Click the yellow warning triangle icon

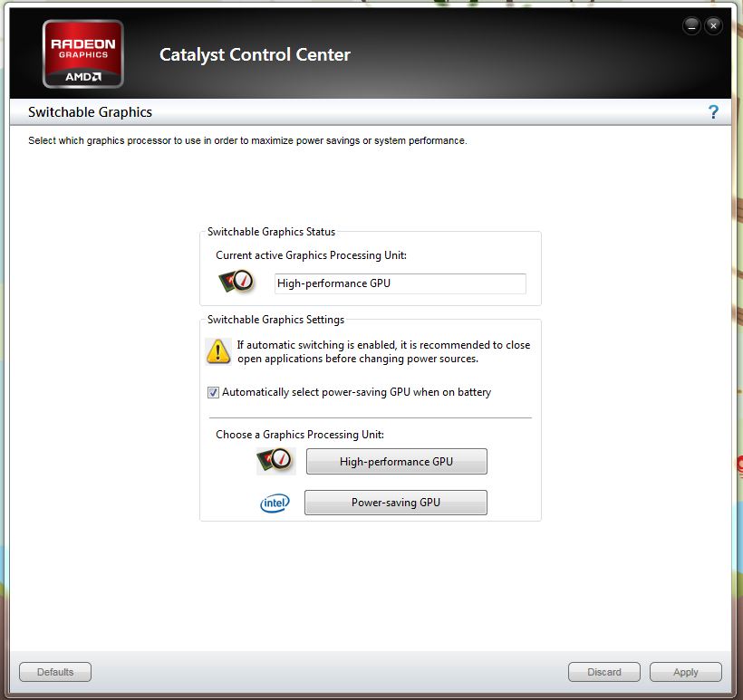coord(218,352)
